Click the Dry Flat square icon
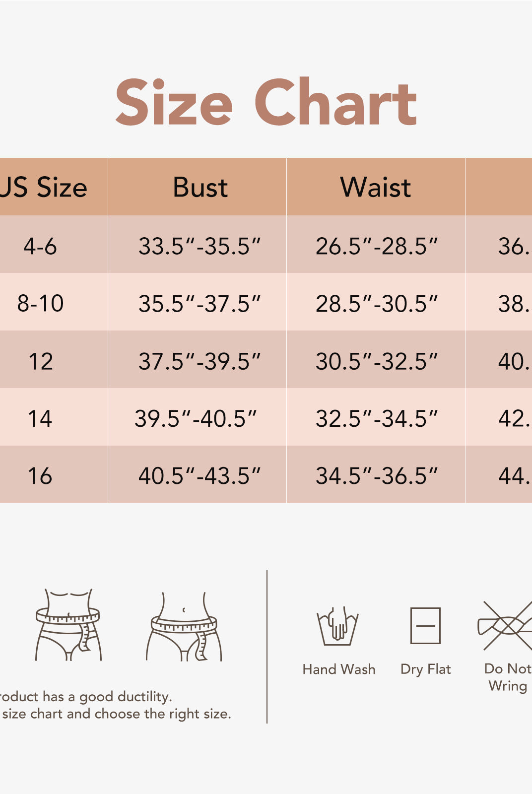532x794 pixels. (425, 625)
